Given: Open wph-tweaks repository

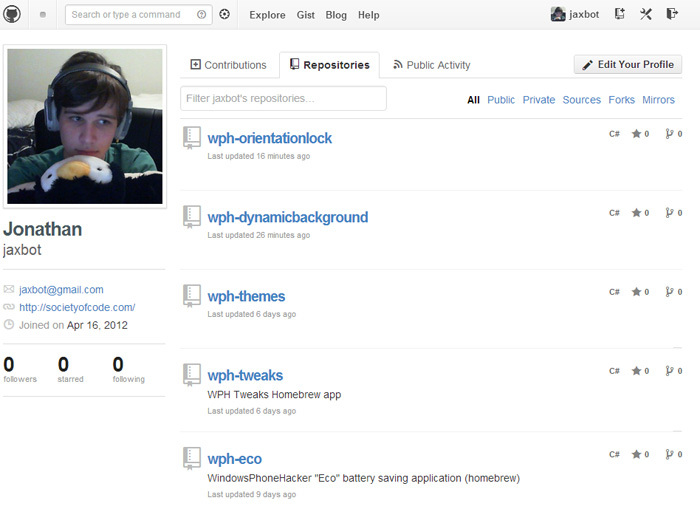Looking at the screenshot, I should click(x=245, y=375).
